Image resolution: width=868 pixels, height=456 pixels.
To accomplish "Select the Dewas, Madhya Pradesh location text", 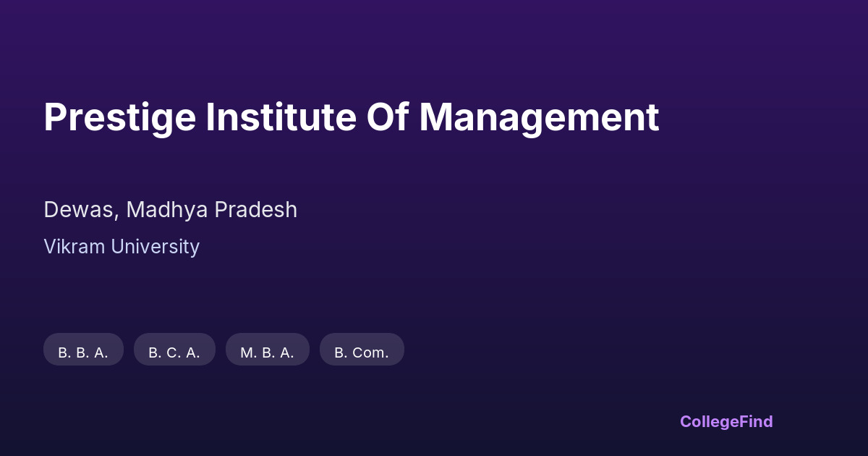I will click(170, 210).
